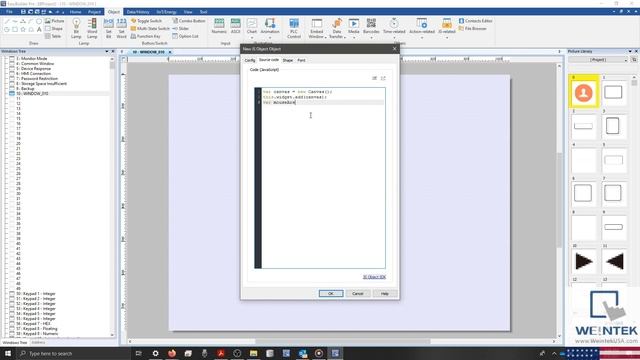
Task: Switch to the View ribbon tab
Action: pos(188,12)
